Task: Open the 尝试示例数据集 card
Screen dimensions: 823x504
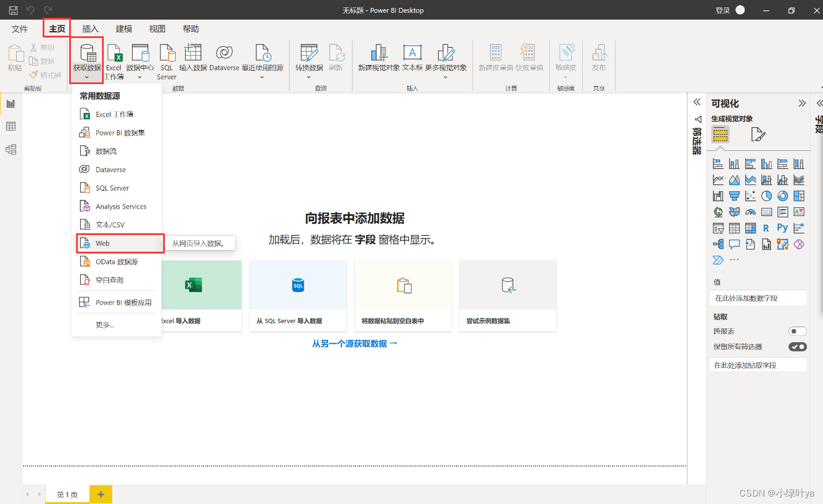Action: [508, 295]
